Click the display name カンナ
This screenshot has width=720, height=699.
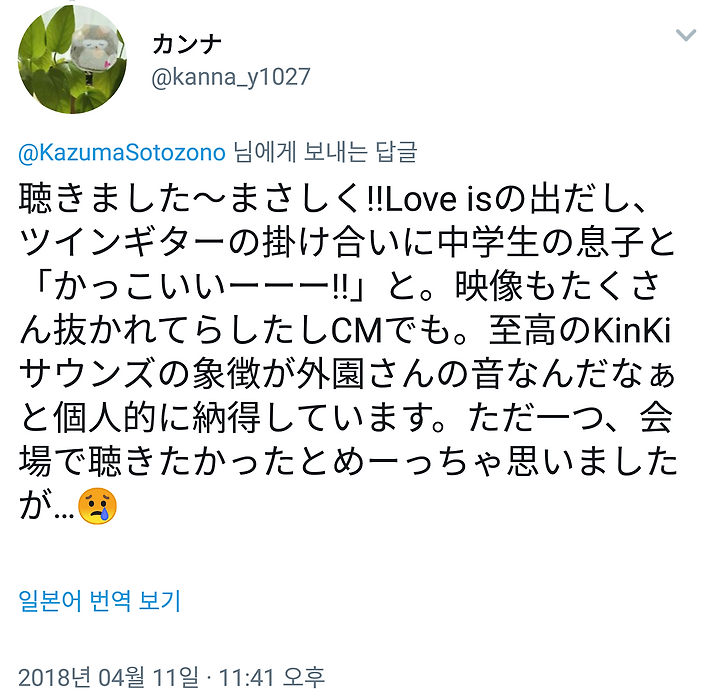(187, 45)
